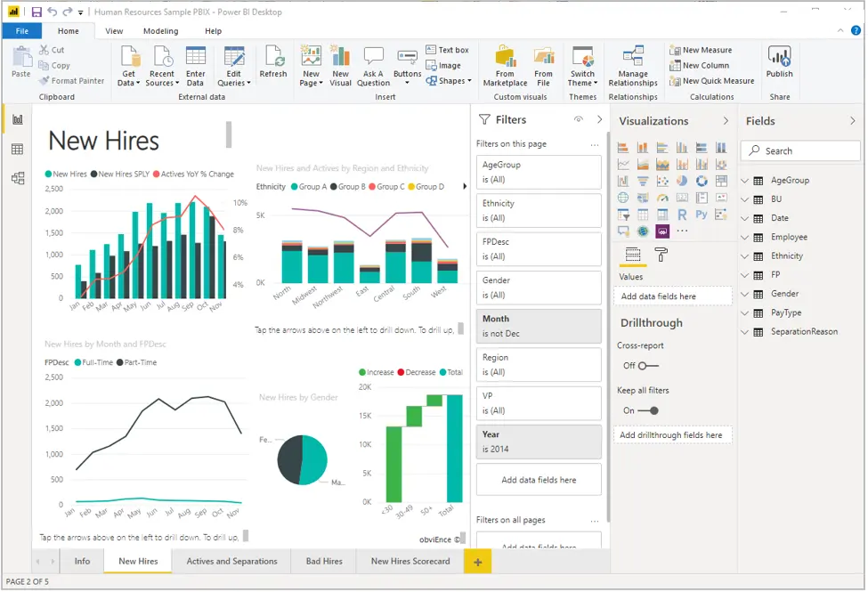The image size is (868, 592).
Task: Turn off the Keep all filters toggle
Action: [x=648, y=411]
